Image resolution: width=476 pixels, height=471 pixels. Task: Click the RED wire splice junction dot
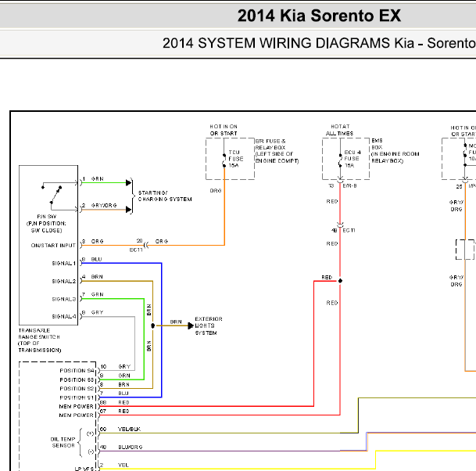click(340, 281)
